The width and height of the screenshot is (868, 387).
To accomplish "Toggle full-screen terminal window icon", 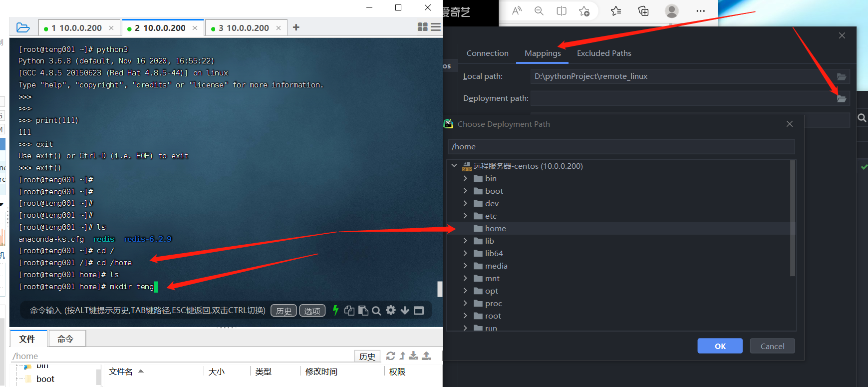I will (419, 311).
